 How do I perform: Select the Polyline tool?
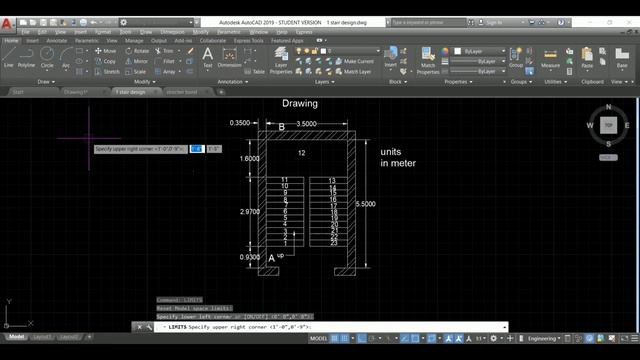tap(27, 57)
